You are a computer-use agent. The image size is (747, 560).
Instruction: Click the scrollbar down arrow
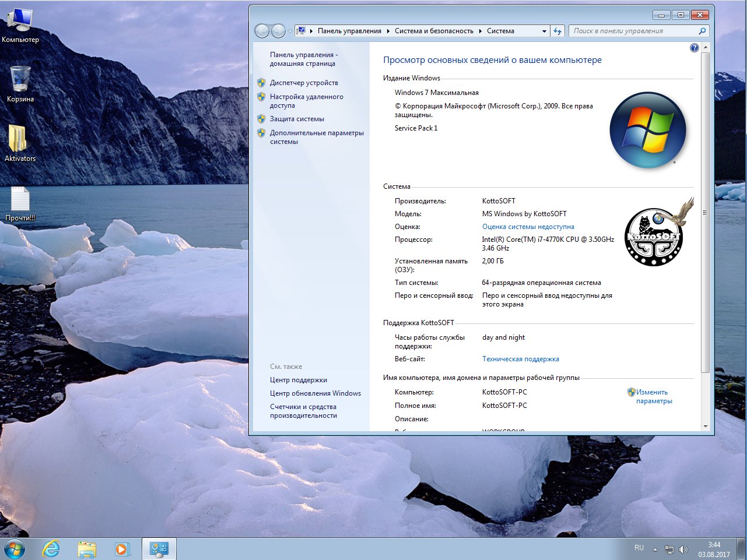coord(705,427)
